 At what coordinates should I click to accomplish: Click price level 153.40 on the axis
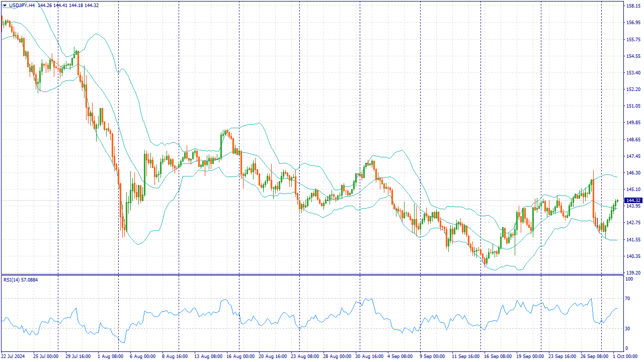(x=633, y=72)
